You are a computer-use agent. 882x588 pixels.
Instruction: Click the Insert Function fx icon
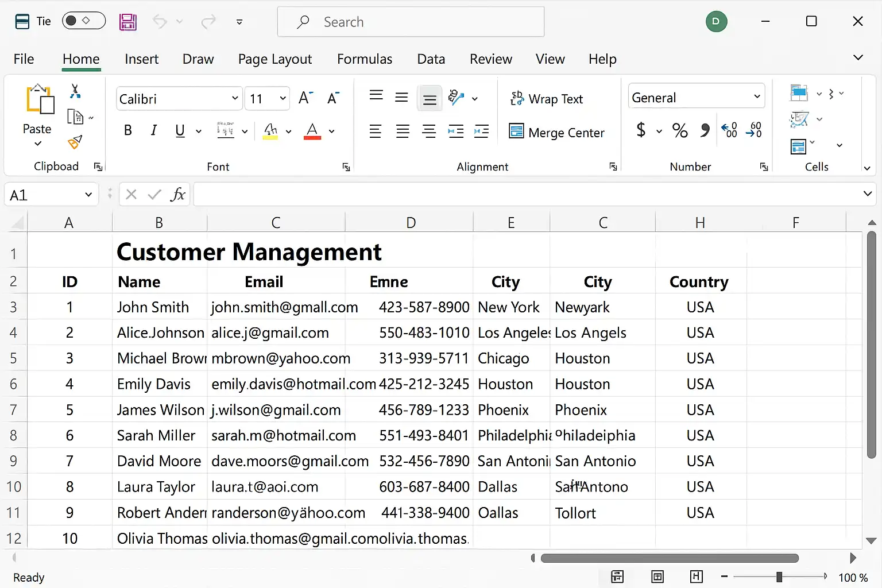[177, 195]
